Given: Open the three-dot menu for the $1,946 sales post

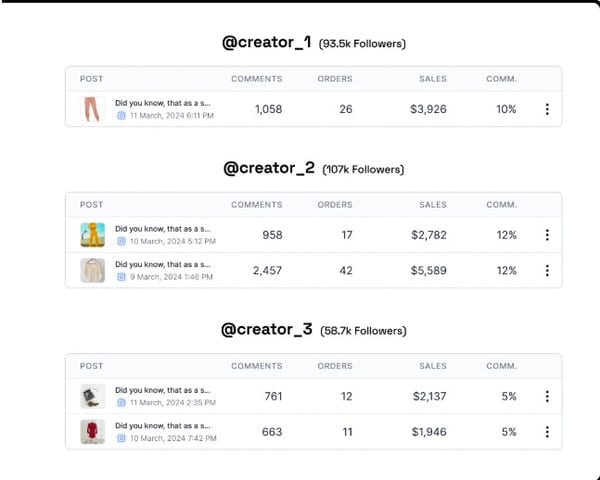Looking at the screenshot, I should 547,432.
